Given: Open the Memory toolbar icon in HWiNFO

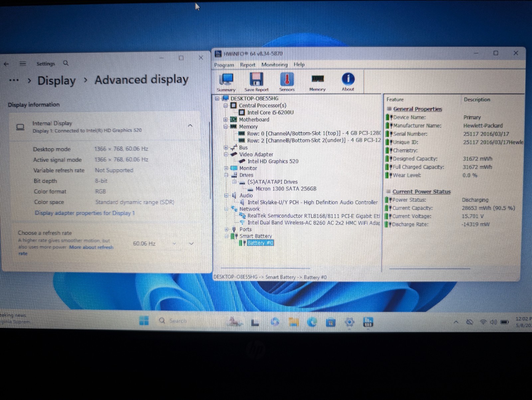Looking at the screenshot, I should [x=317, y=82].
